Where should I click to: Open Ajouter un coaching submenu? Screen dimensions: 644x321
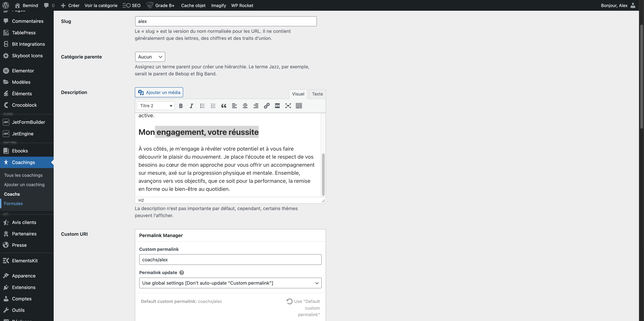point(24,185)
